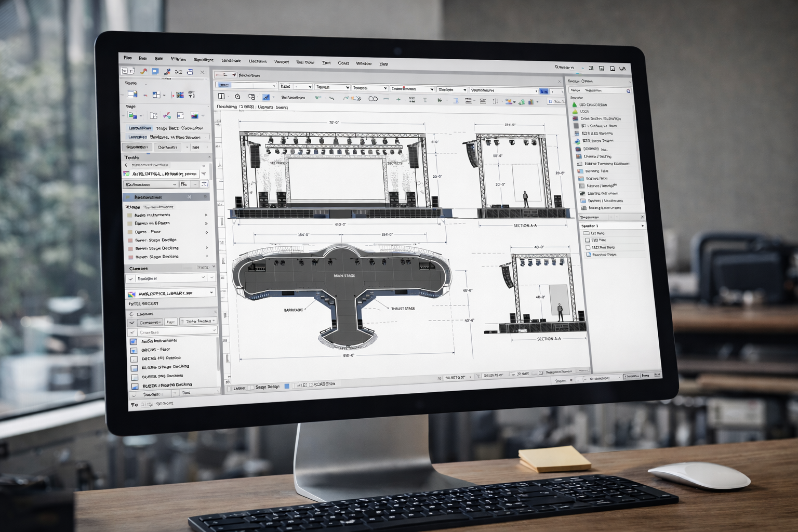Click the circle tool icon in drawing toolbar
798x532 pixels.
point(237,97)
